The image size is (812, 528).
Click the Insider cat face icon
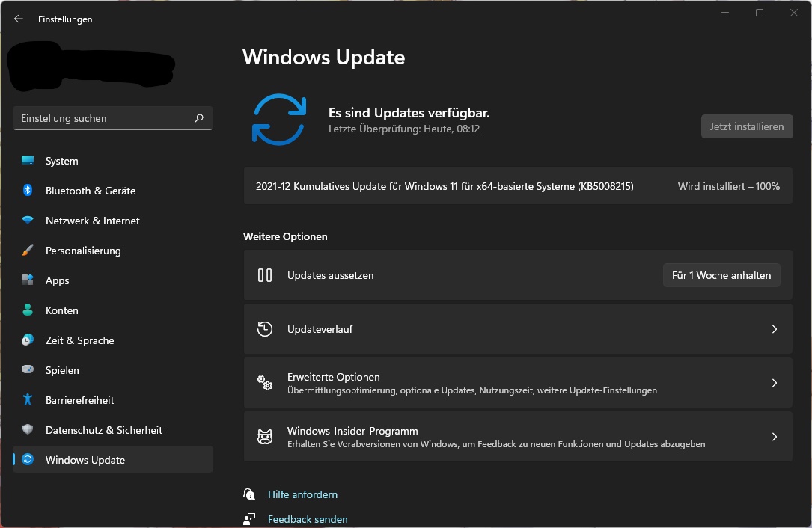[x=265, y=437]
